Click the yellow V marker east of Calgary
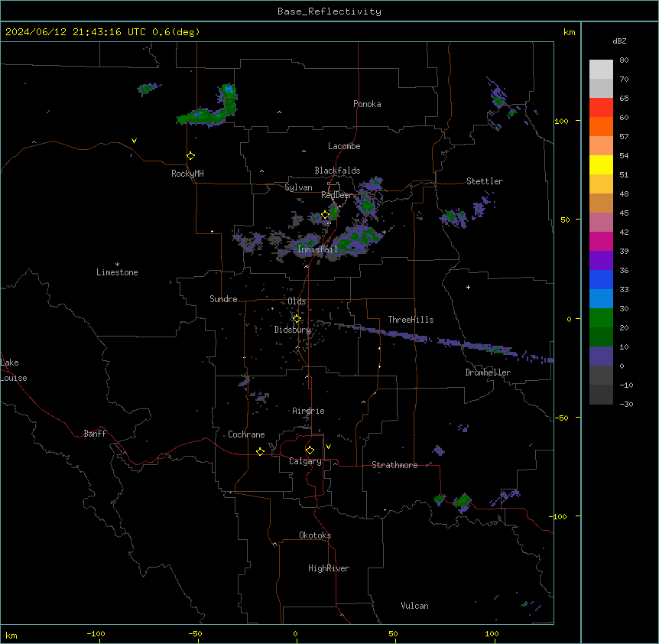 tap(328, 447)
